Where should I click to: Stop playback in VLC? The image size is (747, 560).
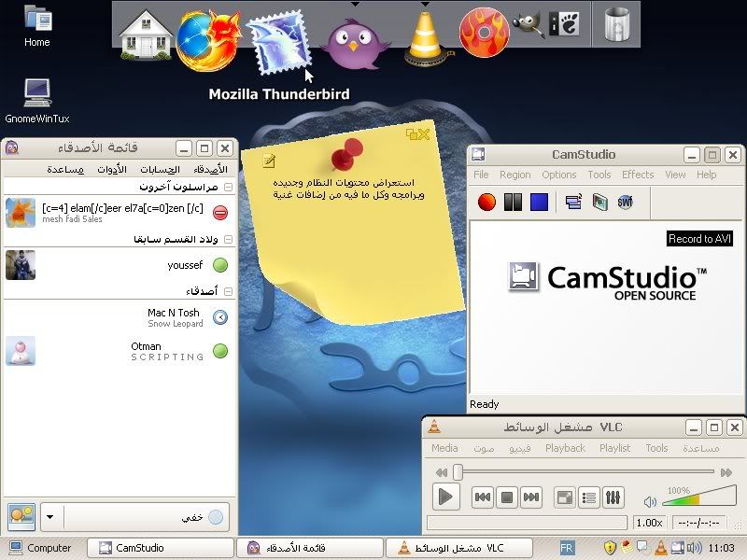pos(507,497)
